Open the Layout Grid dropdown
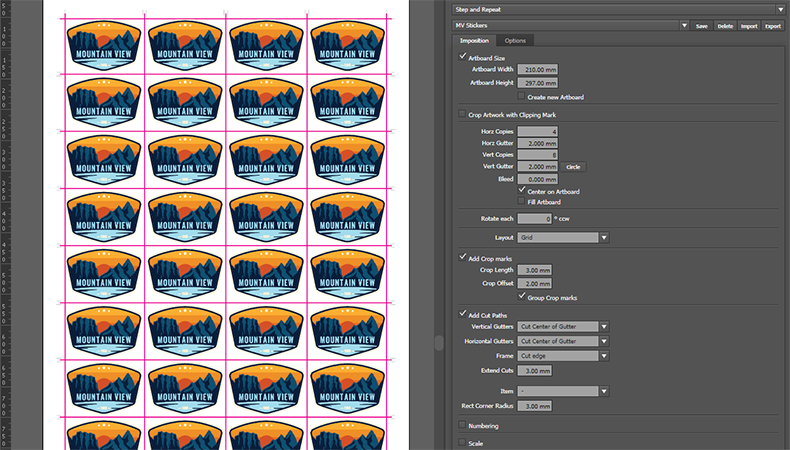 tap(563, 237)
